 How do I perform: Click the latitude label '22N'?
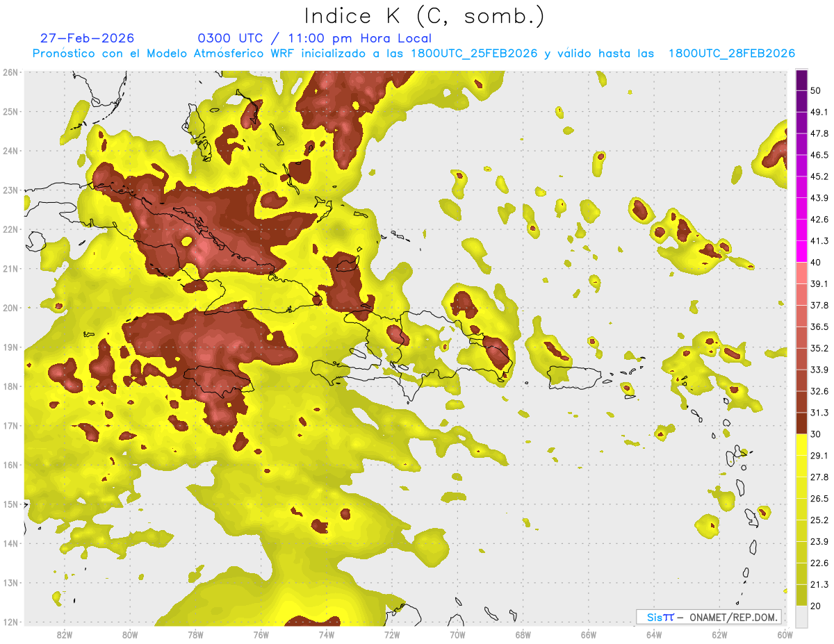coord(10,229)
